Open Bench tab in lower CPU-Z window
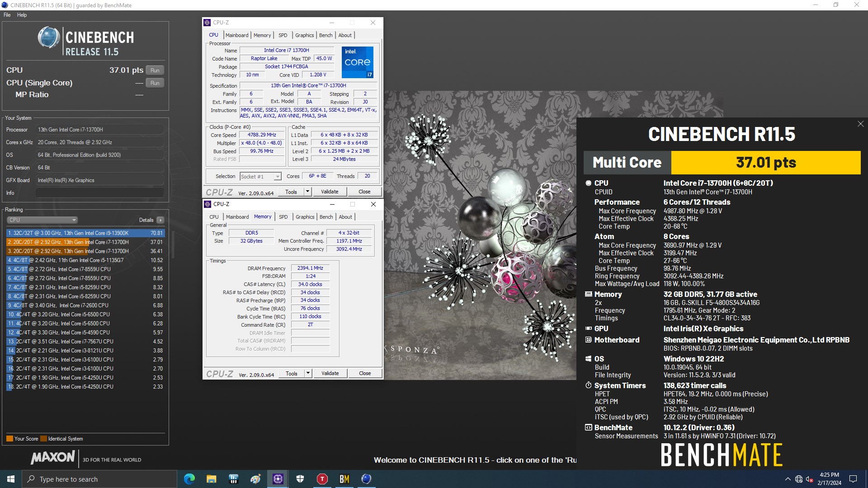The height and width of the screenshot is (488, 868). 326,217
